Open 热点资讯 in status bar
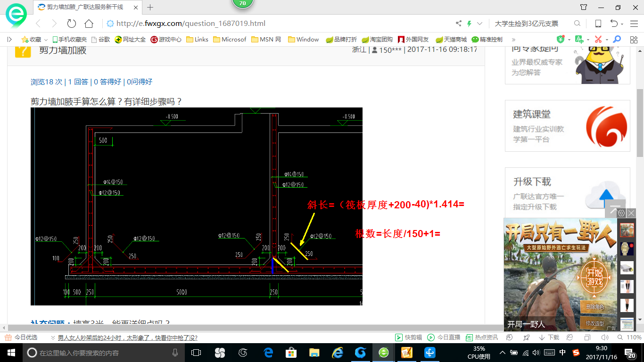The width and height of the screenshot is (644, 362). point(482,337)
